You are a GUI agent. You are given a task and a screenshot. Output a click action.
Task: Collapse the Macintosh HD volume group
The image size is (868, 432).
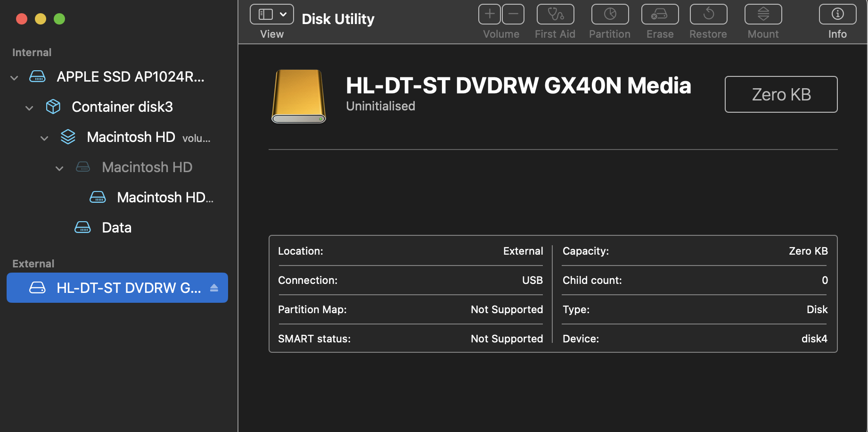pos(44,138)
